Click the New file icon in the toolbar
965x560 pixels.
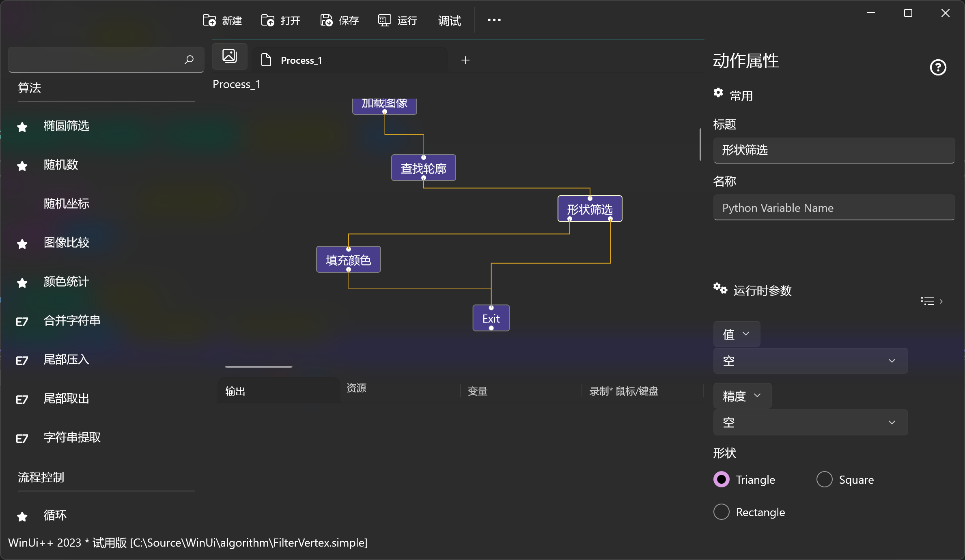pos(209,20)
